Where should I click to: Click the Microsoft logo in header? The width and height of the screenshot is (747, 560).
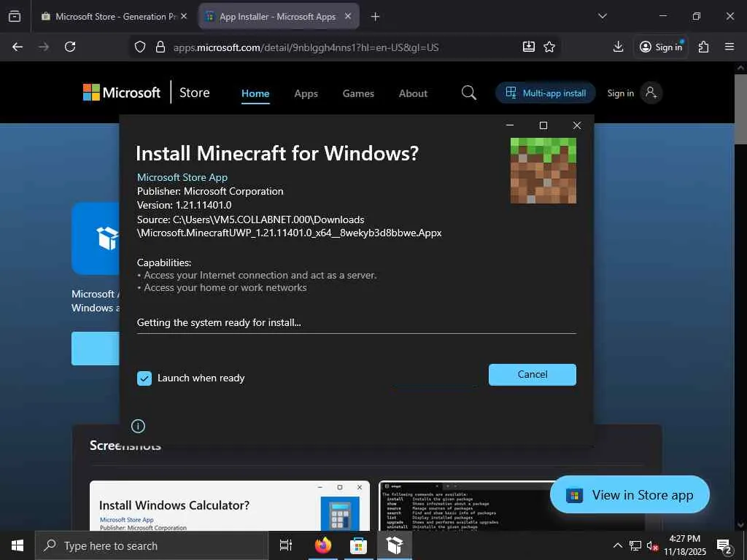(122, 93)
